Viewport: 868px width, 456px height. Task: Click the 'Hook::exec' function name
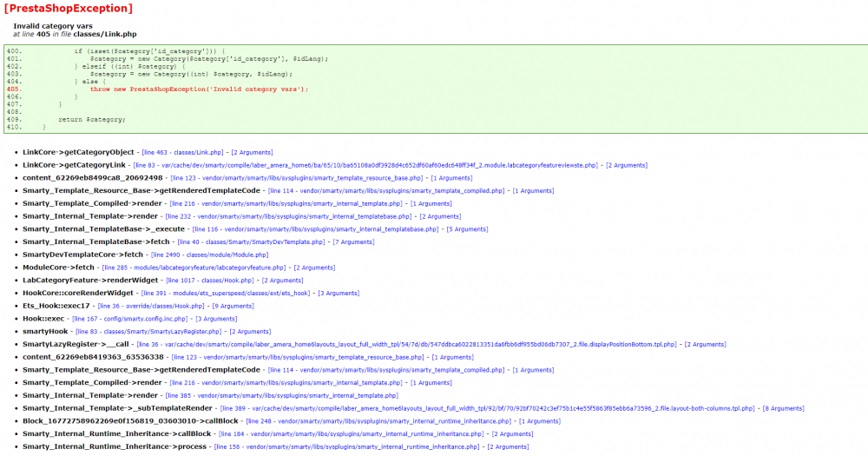click(43, 319)
